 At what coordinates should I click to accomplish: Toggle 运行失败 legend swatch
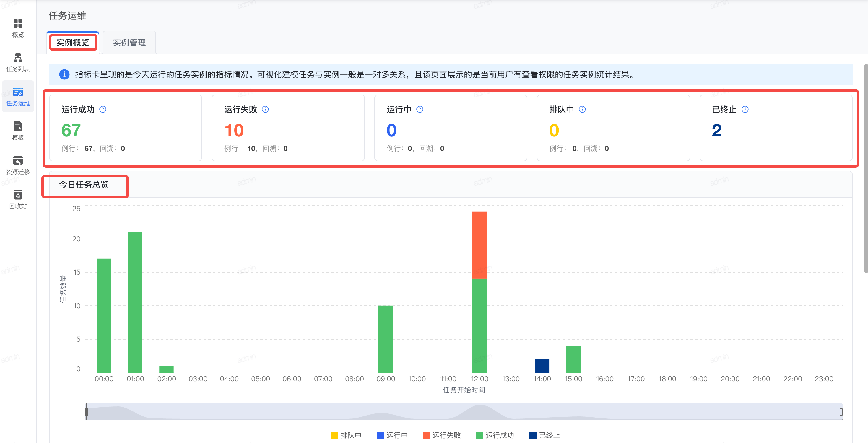pyautogui.click(x=427, y=435)
